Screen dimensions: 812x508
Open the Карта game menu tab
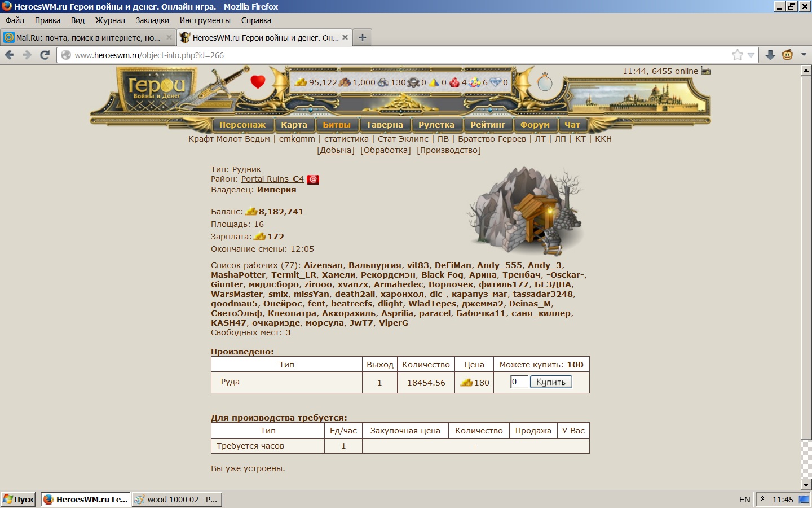(x=294, y=125)
